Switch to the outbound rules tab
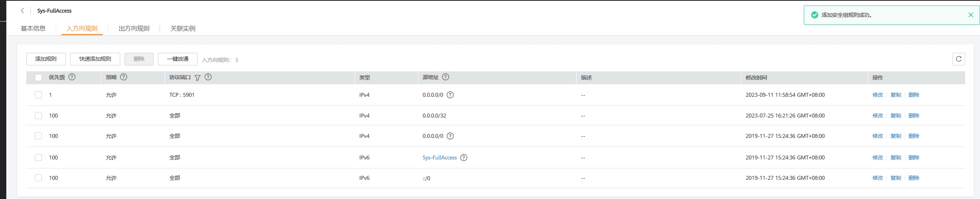 coord(134,29)
